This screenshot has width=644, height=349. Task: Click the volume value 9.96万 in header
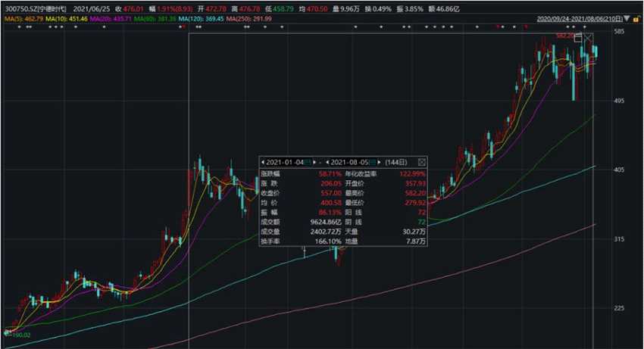[349, 8]
